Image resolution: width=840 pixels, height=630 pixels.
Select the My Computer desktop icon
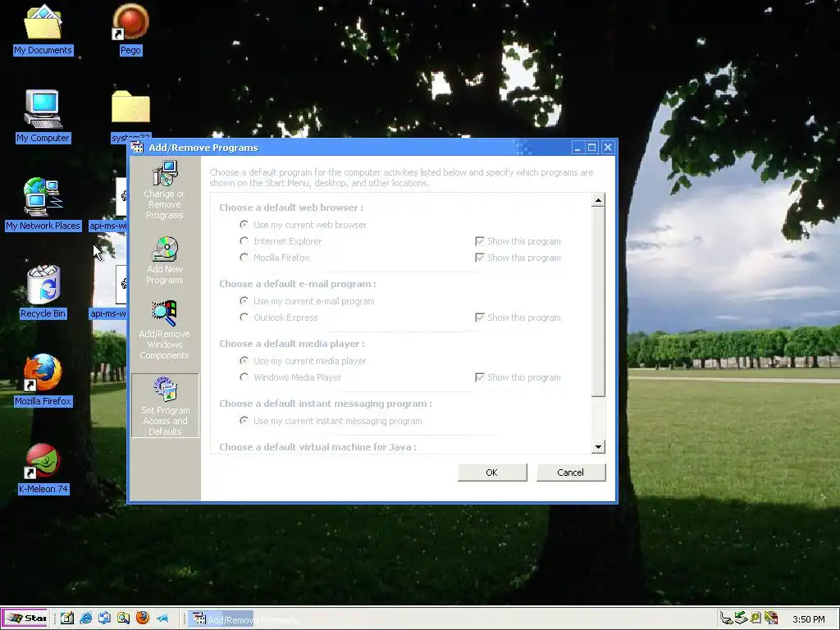43,116
